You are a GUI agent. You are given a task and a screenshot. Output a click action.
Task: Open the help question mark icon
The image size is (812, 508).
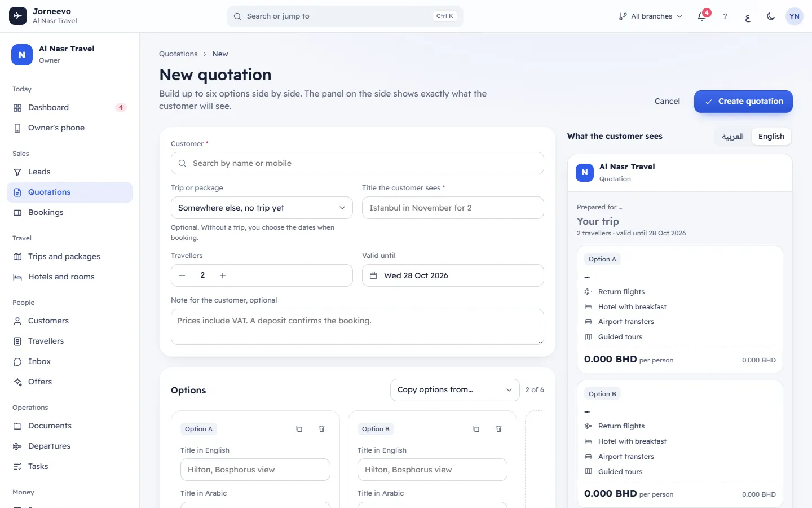tap(725, 16)
